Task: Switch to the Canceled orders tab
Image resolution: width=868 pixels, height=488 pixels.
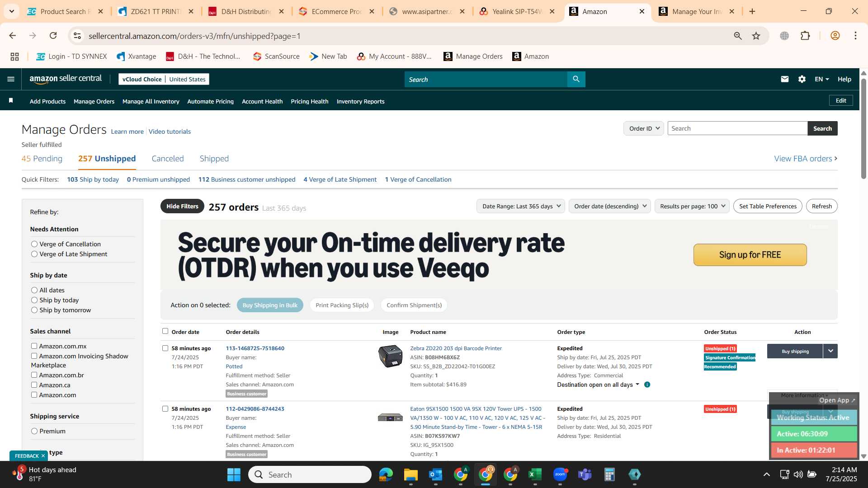Action: 168,159
